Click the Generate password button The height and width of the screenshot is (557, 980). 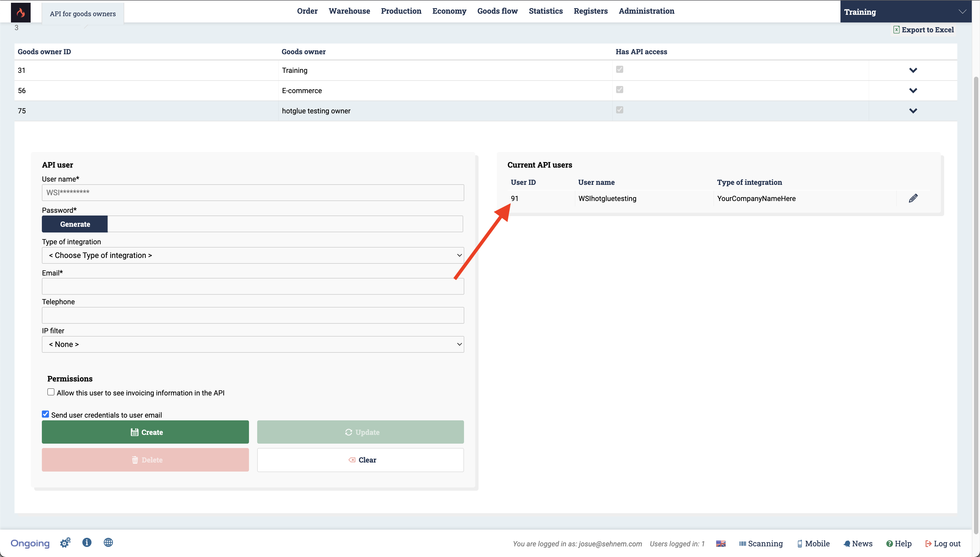click(74, 224)
